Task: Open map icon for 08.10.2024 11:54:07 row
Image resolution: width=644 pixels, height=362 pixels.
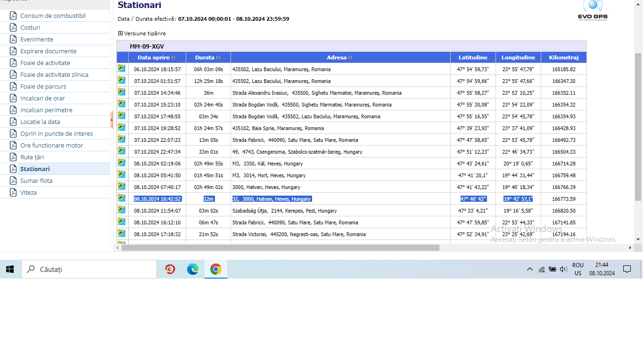Action: pyautogui.click(x=122, y=210)
